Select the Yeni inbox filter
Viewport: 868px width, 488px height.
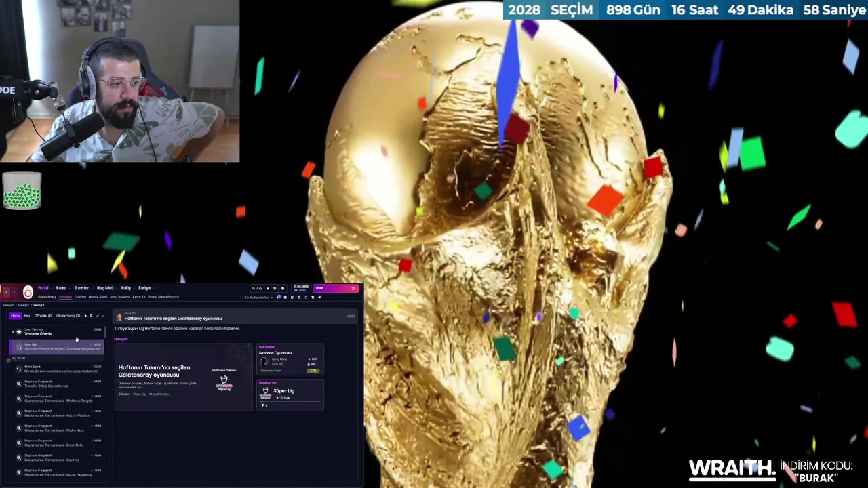pyautogui.click(x=27, y=316)
